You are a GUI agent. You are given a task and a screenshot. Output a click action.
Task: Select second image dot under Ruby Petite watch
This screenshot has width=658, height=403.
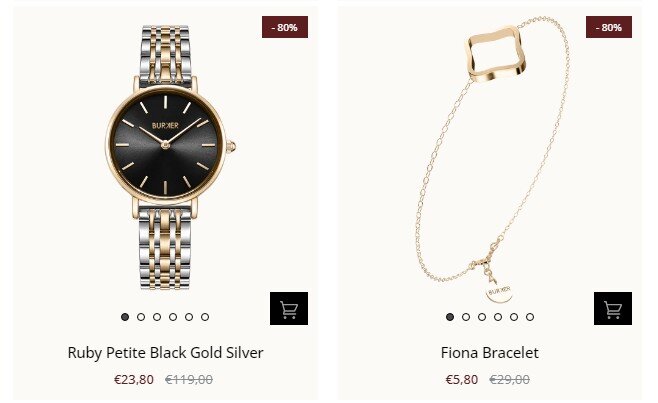coord(141,317)
